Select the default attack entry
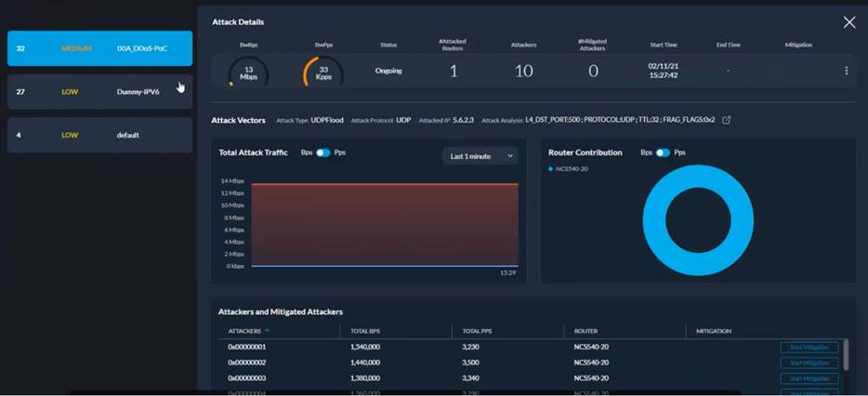The image size is (868, 396). coord(99,135)
